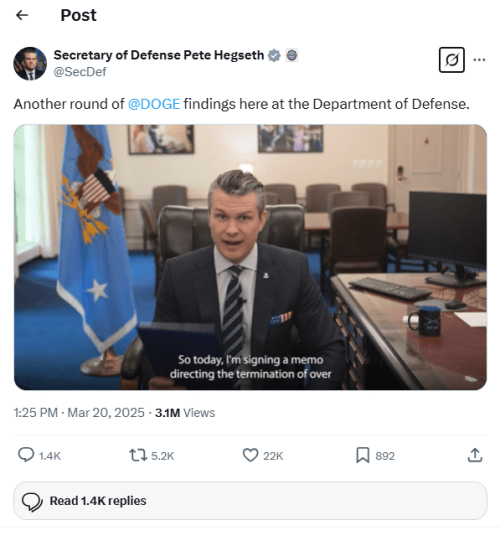The image size is (500, 551).
Task: Toggle the bookmark icon for this post
Action: (363, 455)
